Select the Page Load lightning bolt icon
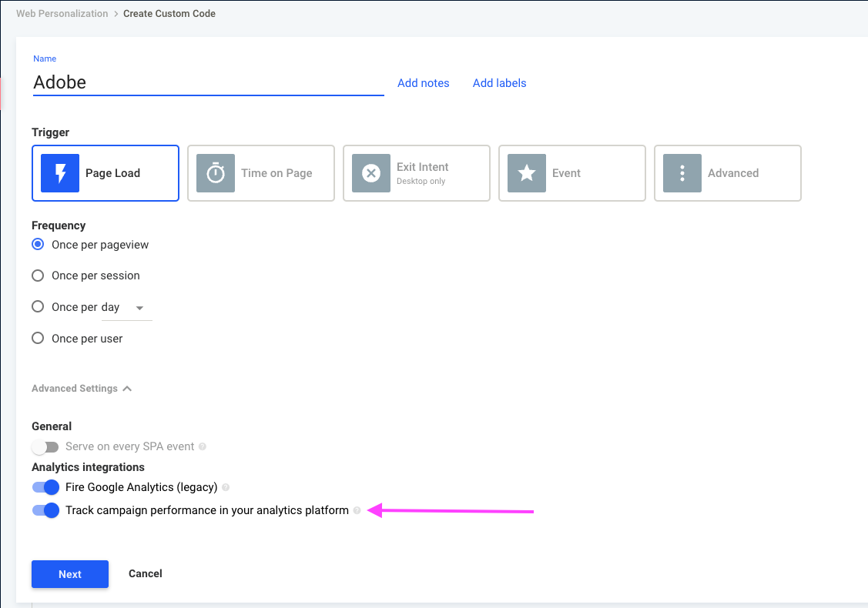Viewport: 868px width, 608px height. click(x=60, y=173)
